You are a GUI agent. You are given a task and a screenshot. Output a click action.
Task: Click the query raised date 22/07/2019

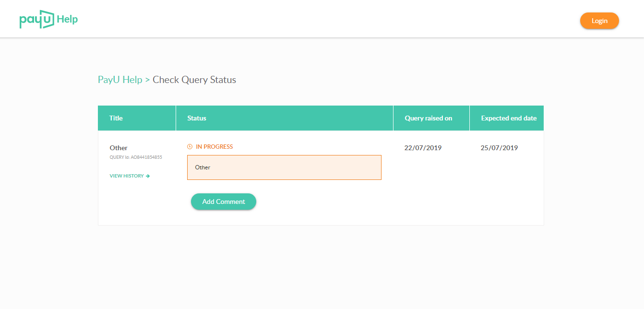[423, 148]
